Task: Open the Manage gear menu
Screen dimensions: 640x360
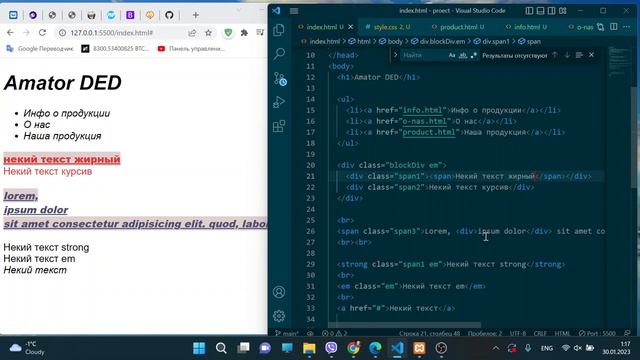Action: 279,316
